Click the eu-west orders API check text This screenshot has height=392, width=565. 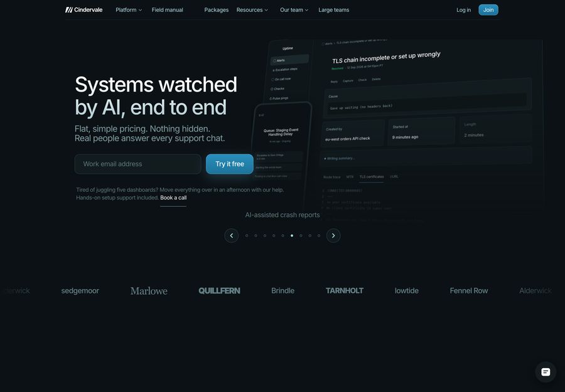pos(348,138)
